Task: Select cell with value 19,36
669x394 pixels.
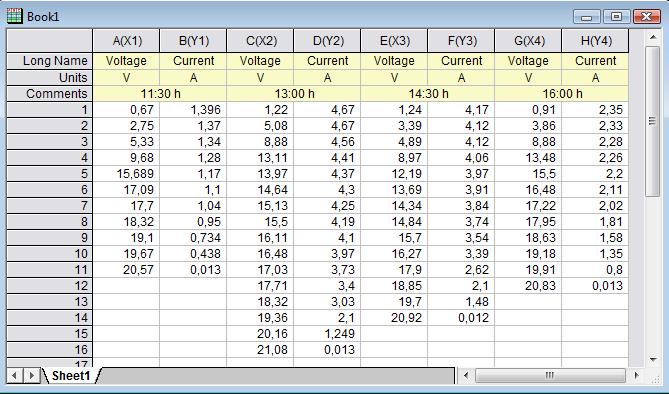Action: click(x=260, y=318)
